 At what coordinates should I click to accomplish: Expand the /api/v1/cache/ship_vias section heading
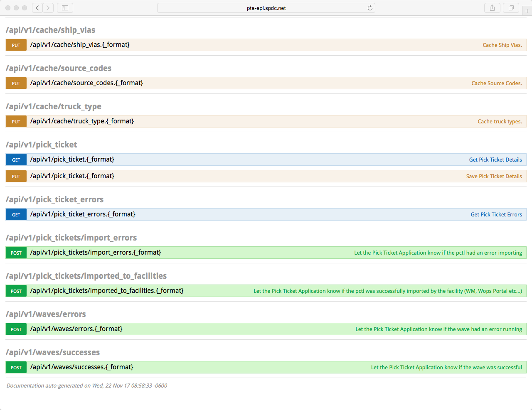point(50,30)
